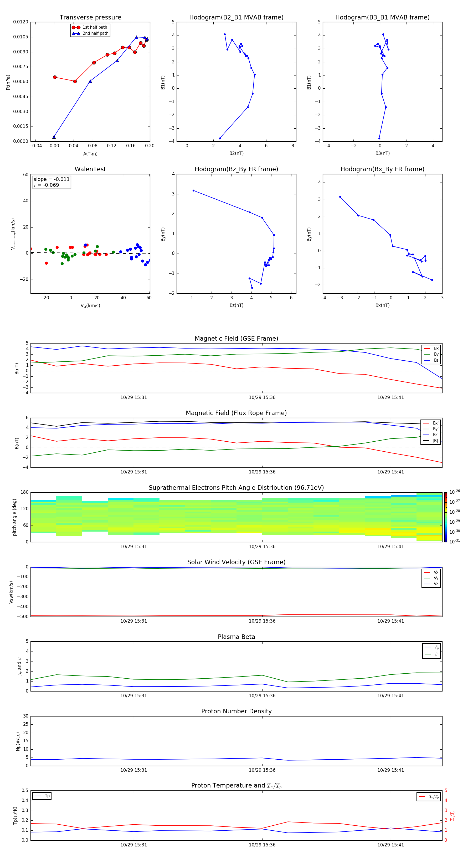Click the '|B|' legend entry in Flux Rope panel
Screen dimensions: 473x868
pos(431,441)
